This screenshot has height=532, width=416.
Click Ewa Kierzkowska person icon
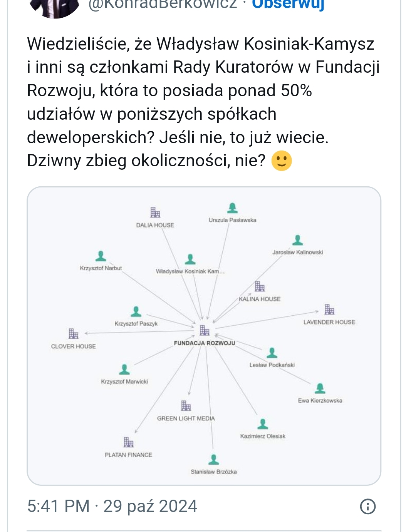(320, 388)
